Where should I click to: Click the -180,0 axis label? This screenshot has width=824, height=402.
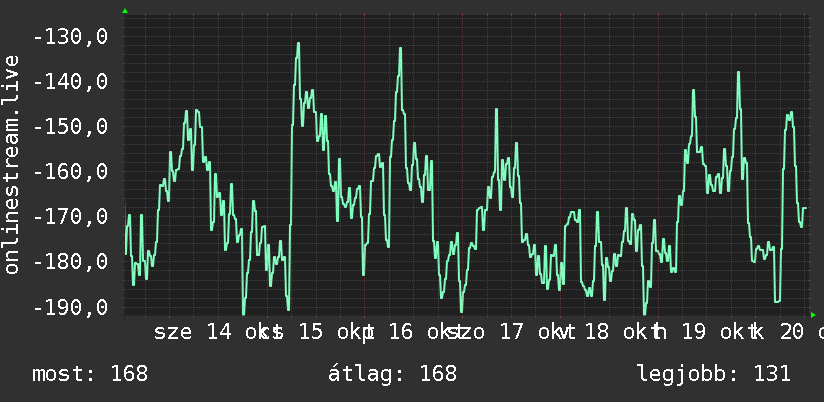point(70,262)
